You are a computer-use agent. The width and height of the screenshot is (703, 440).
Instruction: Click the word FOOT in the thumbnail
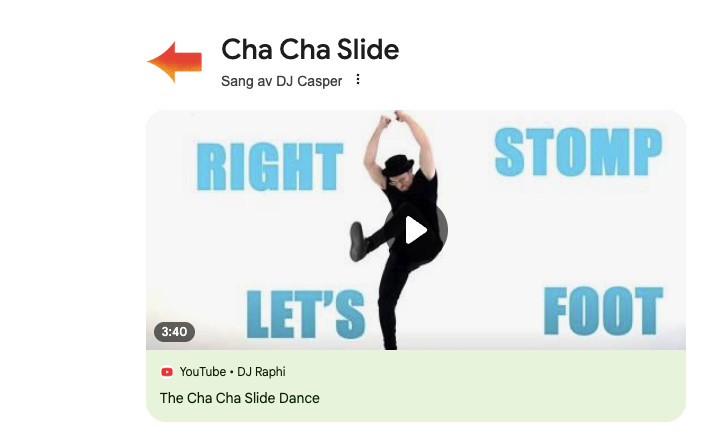(x=603, y=311)
